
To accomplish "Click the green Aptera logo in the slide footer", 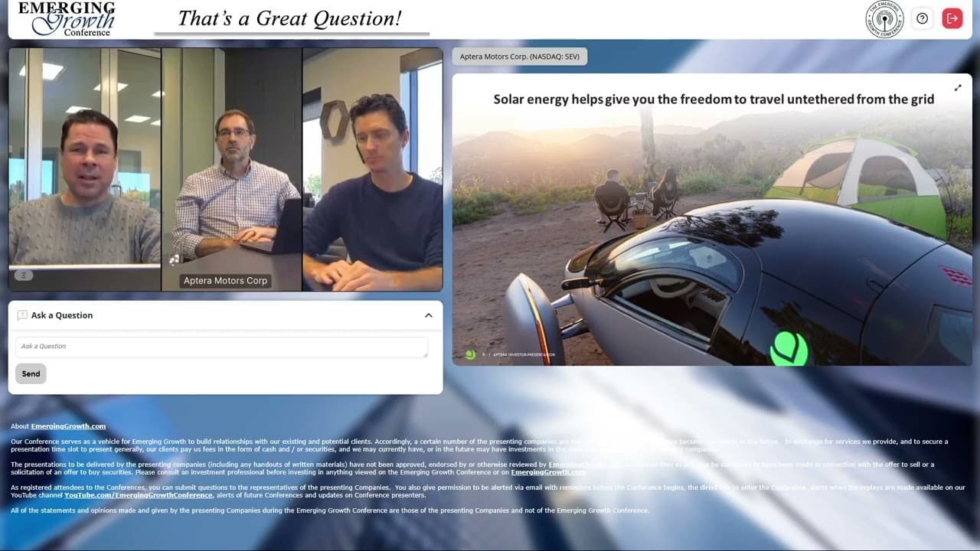I will pyautogui.click(x=470, y=354).
